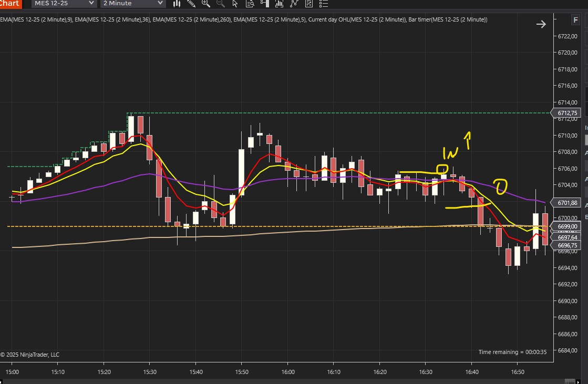Image resolution: width=588 pixels, height=384 pixels.
Task: Open the Indicators icon
Action: [280, 4]
